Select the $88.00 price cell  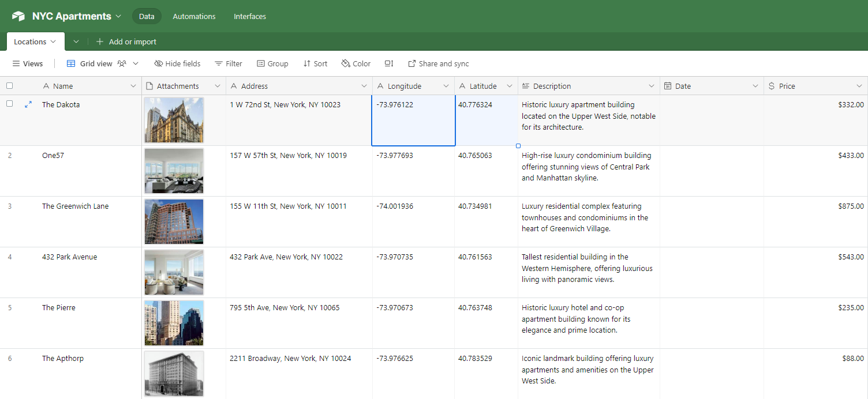pyautogui.click(x=815, y=374)
